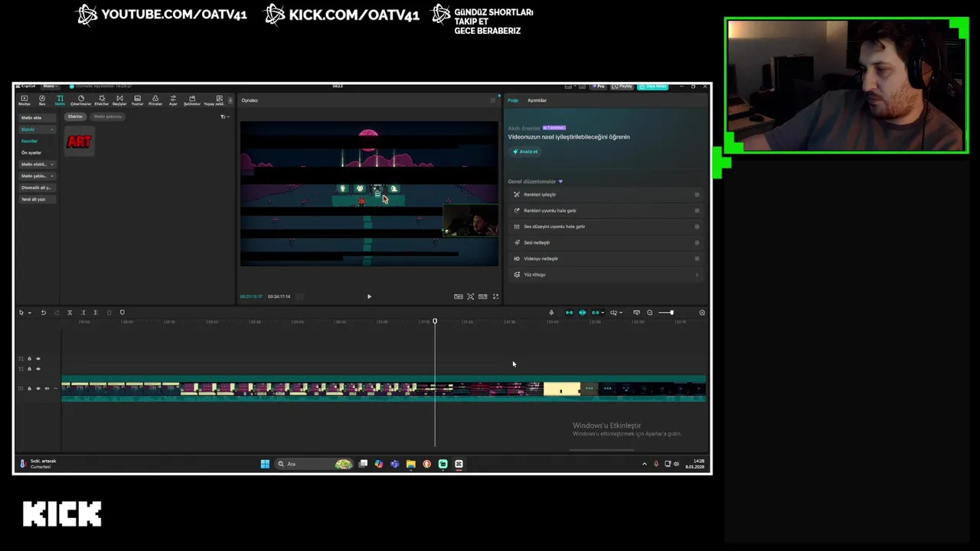Click the Renkleri iyileştir row icon
This screenshot has height=551, width=980.
(x=517, y=194)
